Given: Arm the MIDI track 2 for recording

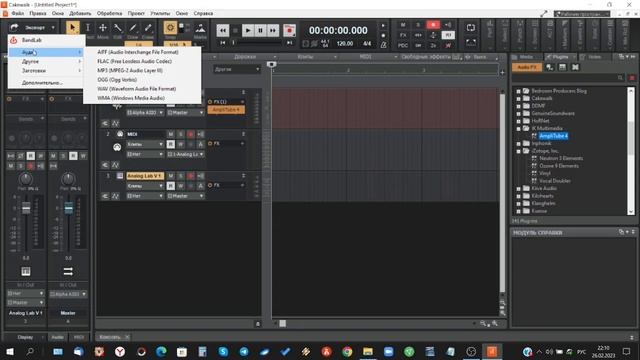Looking at the screenshot, I should click(x=191, y=134).
